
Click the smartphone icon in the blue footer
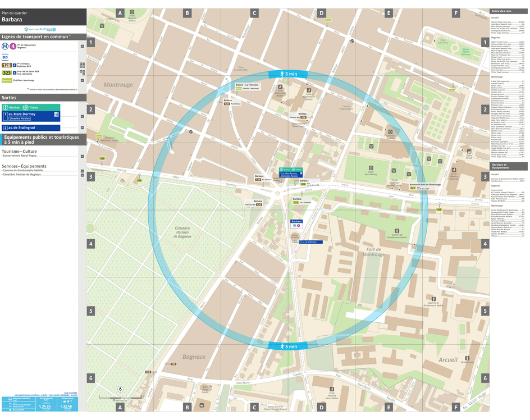point(10,405)
